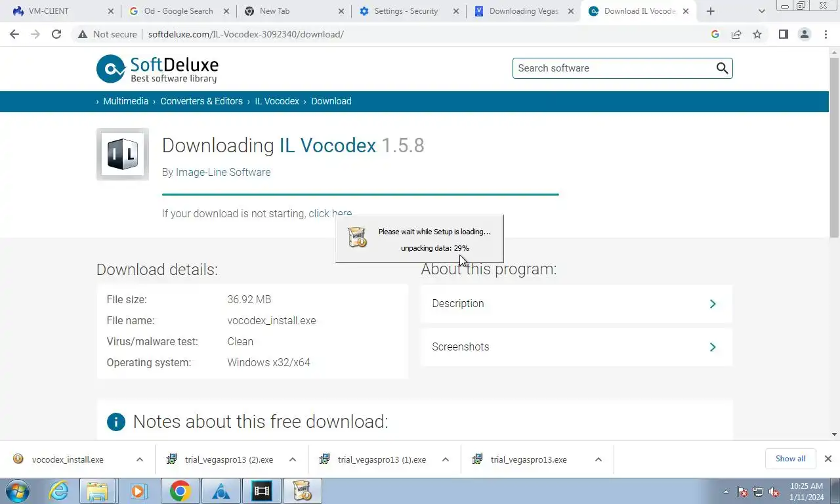
Task: Click the Action Center flag icon
Action: click(x=742, y=492)
